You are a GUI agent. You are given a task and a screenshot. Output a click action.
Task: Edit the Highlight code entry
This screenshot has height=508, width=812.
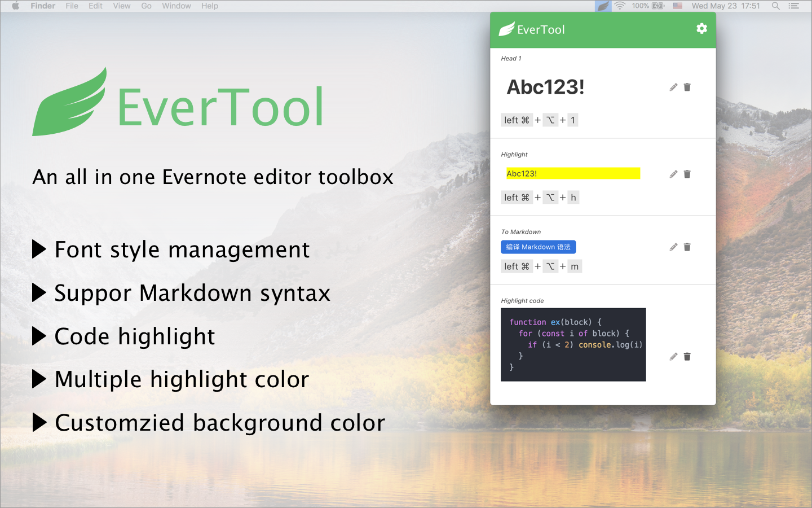click(x=673, y=357)
